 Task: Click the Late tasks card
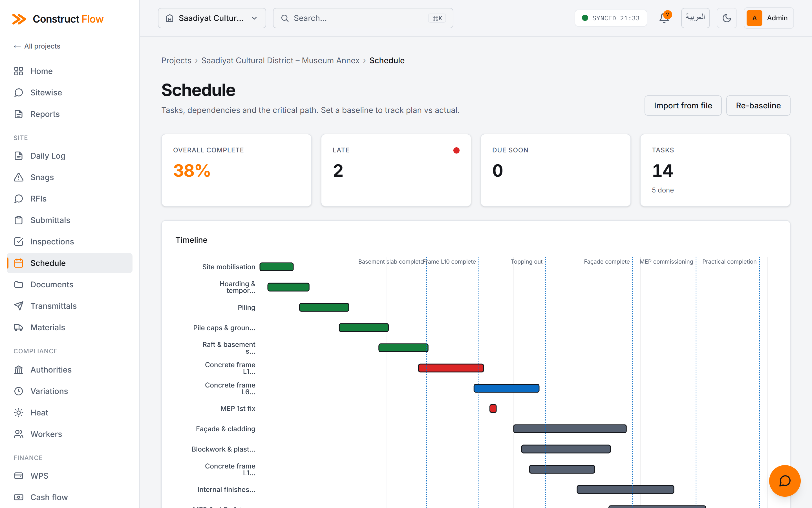396,170
